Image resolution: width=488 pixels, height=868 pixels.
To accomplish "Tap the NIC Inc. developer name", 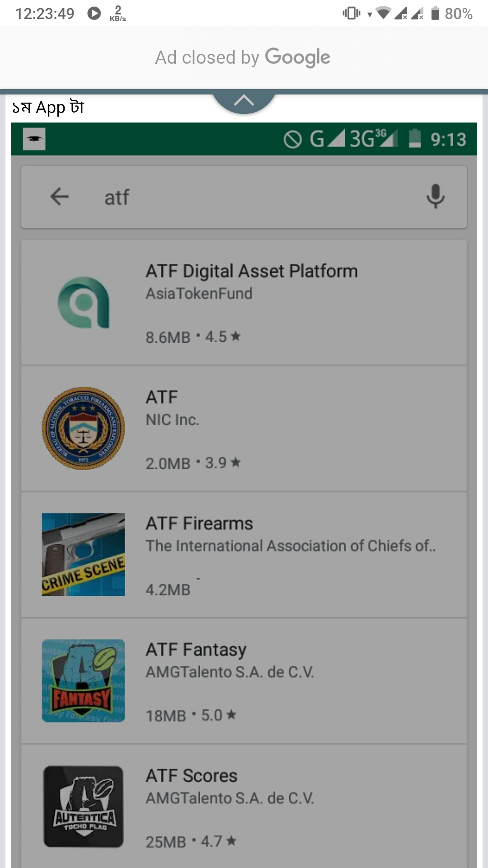I will coord(172,420).
